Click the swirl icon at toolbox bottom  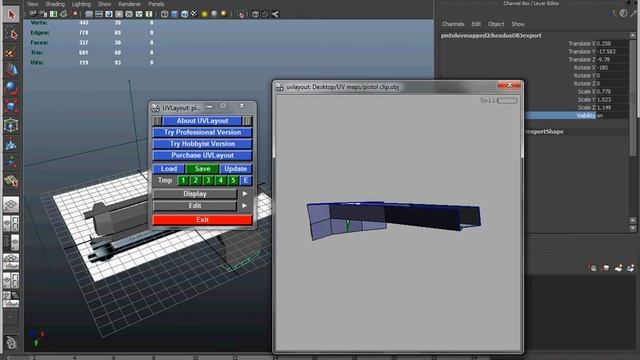(11, 342)
